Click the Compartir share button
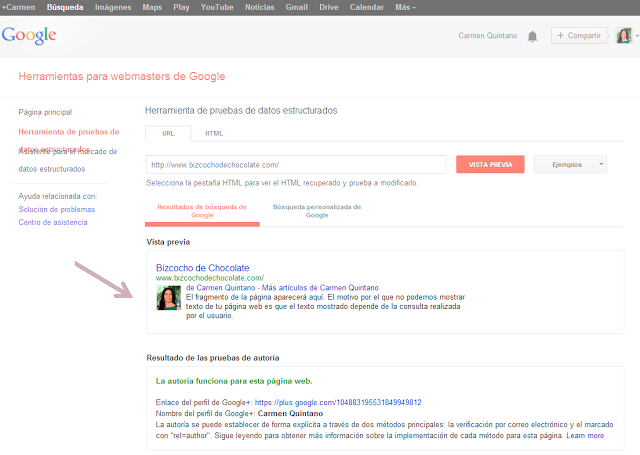This screenshot has height=455, width=640. pyautogui.click(x=578, y=36)
